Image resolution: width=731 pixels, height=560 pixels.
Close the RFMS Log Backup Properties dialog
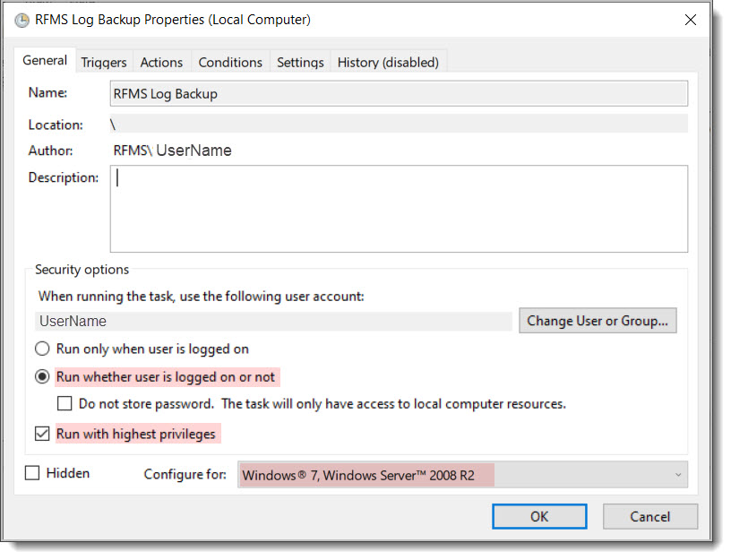[690, 19]
